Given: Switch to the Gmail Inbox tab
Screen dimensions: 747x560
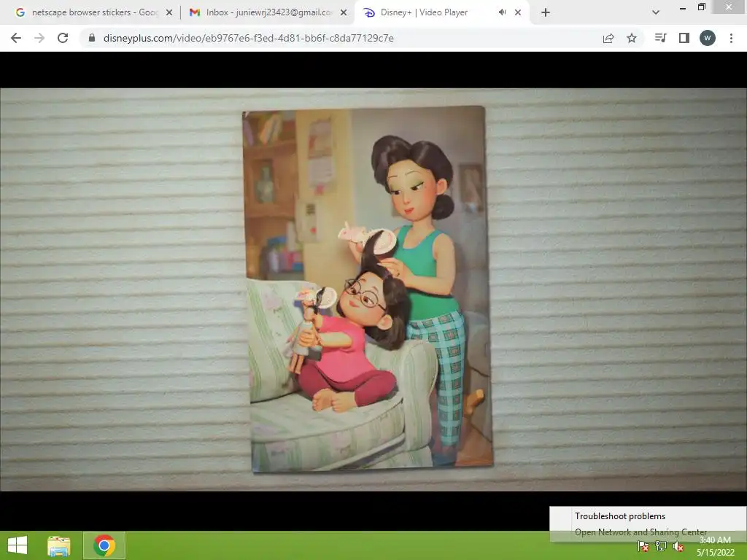Looking at the screenshot, I should (268, 12).
